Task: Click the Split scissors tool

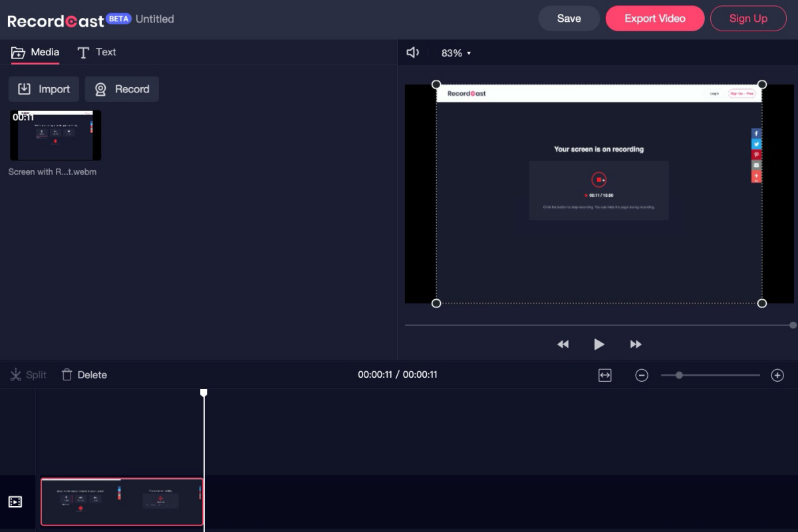Action: (x=28, y=375)
